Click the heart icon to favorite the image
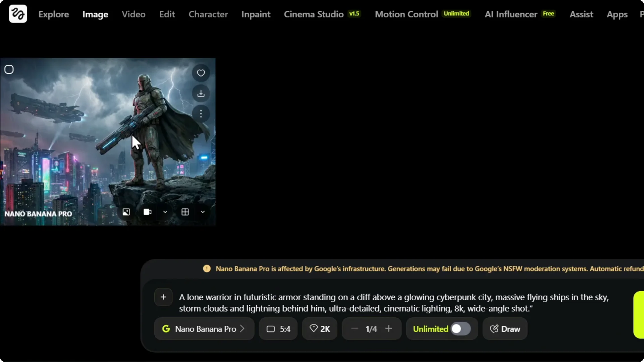Image resolution: width=644 pixels, height=362 pixels. (x=201, y=73)
